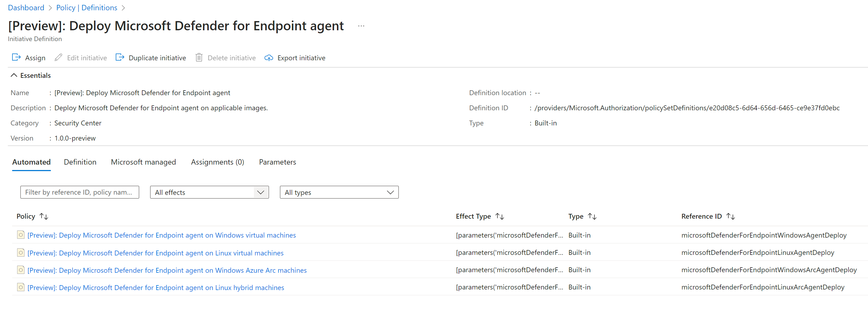Viewport: 868px width, 313px height.
Task: Click Effect Type cell in Windows virtual machines row
Action: [x=509, y=235]
